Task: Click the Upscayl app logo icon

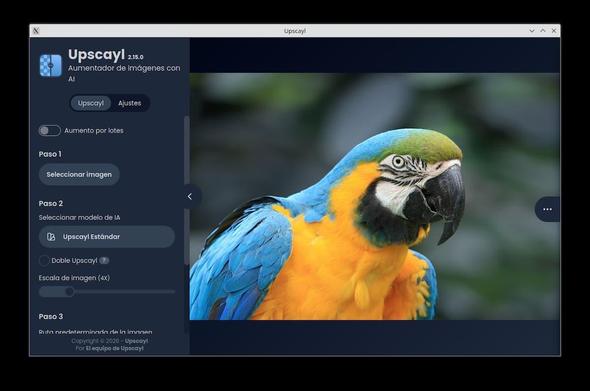Action: coord(51,65)
